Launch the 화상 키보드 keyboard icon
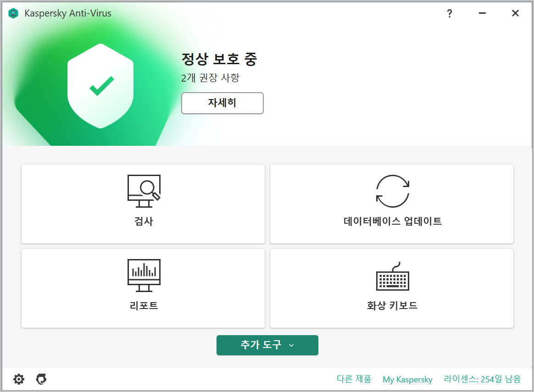This screenshot has width=534, height=392. coord(392,276)
